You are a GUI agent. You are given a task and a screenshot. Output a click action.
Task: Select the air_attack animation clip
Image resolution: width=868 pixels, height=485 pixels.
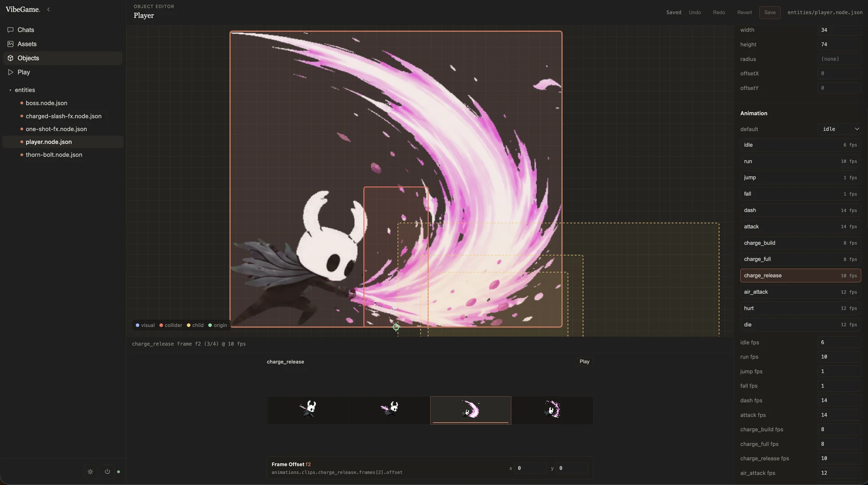(x=800, y=292)
